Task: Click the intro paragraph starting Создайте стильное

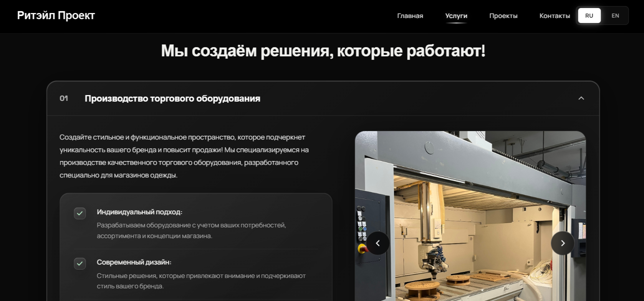Action: click(x=184, y=156)
